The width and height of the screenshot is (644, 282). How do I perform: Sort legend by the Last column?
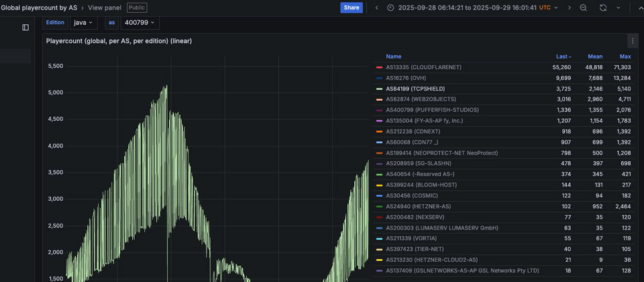coord(563,56)
